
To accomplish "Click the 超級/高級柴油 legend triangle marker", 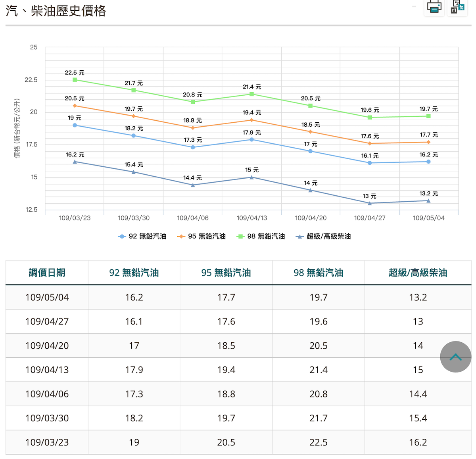I will tap(300, 236).
